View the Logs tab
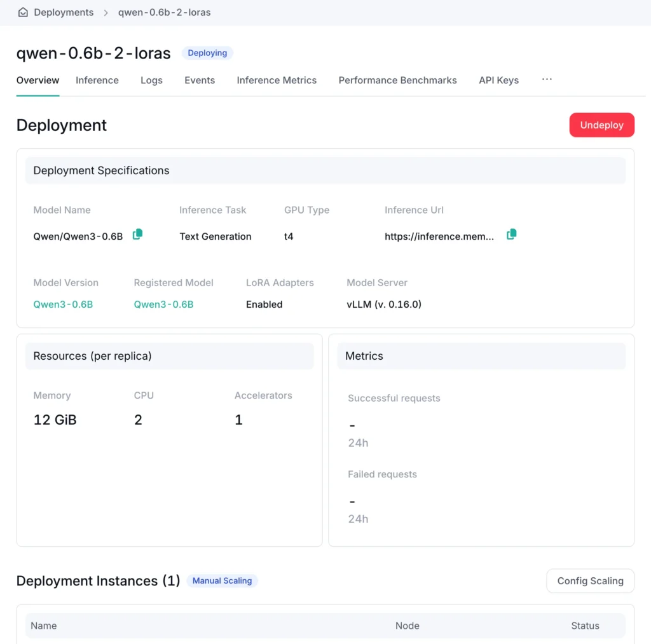651x644 pixels. pyautogui.click(x=151, y=80)
